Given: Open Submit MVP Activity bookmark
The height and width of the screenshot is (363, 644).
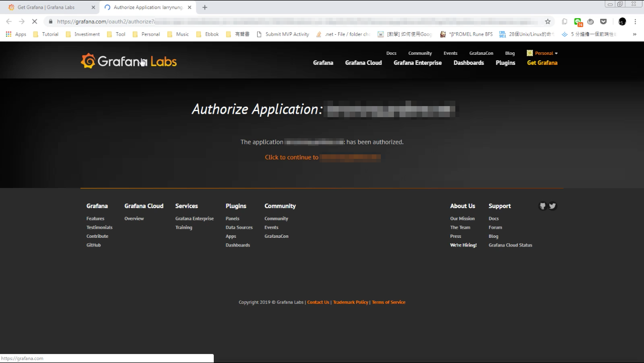Looking at the screenshot, I should [283, 34].
